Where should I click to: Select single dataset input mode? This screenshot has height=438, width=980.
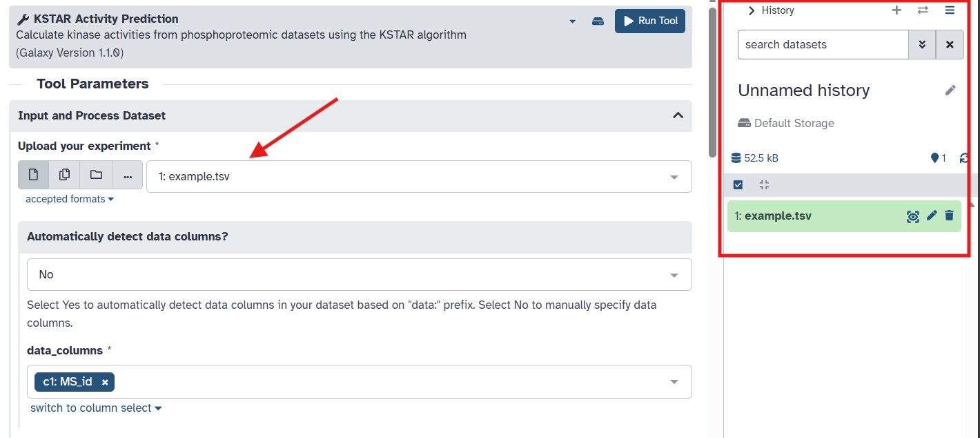(33, 175)
